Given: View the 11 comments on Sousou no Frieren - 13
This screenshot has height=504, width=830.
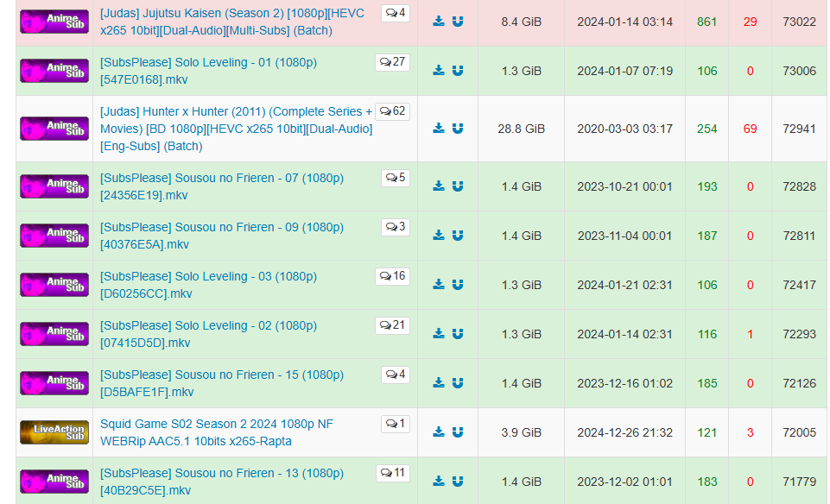Looking at the screenshot, I should coord(393,473).
